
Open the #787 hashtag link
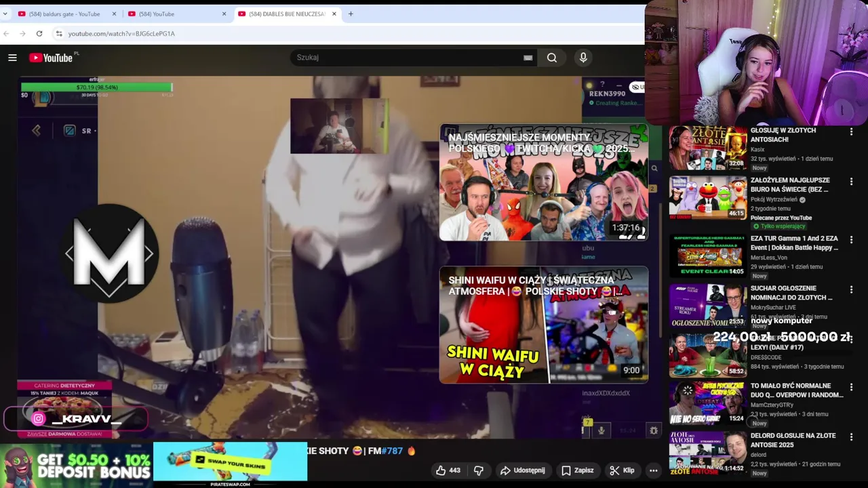(x=392, y=451)
